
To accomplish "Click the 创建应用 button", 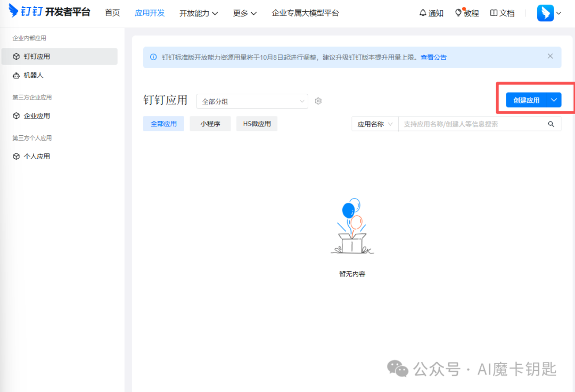I will (x=526, y=100).
